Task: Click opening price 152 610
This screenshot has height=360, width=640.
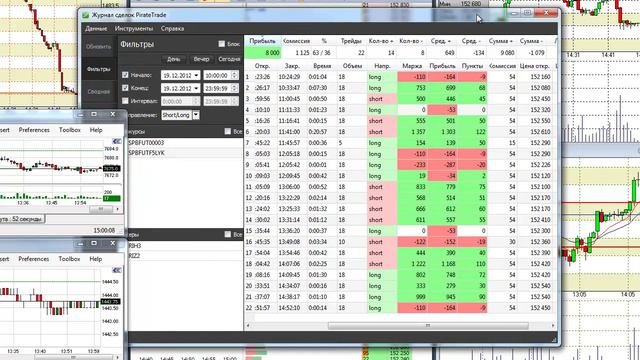Action: click(540, 132)
